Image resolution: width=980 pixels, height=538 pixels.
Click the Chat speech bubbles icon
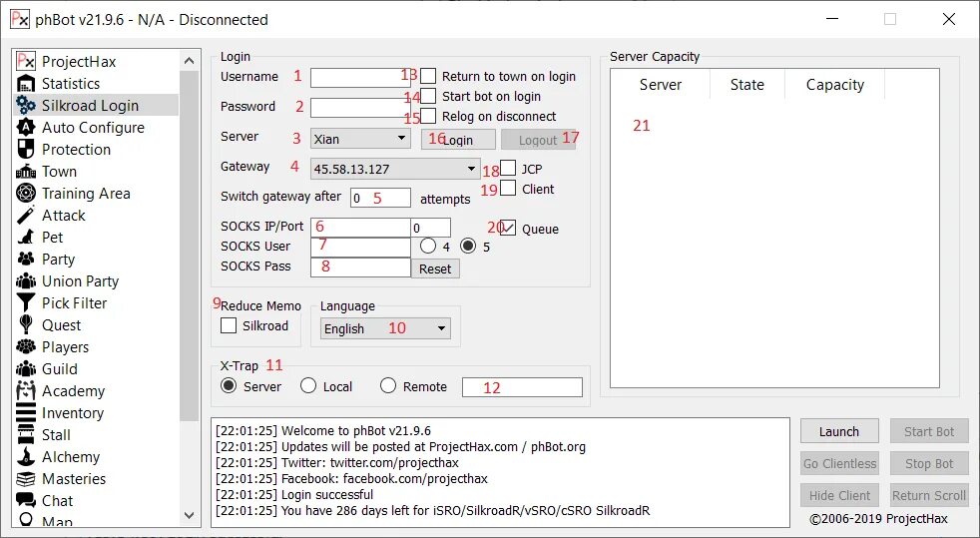pyautogui.click(x=26, y=500)
